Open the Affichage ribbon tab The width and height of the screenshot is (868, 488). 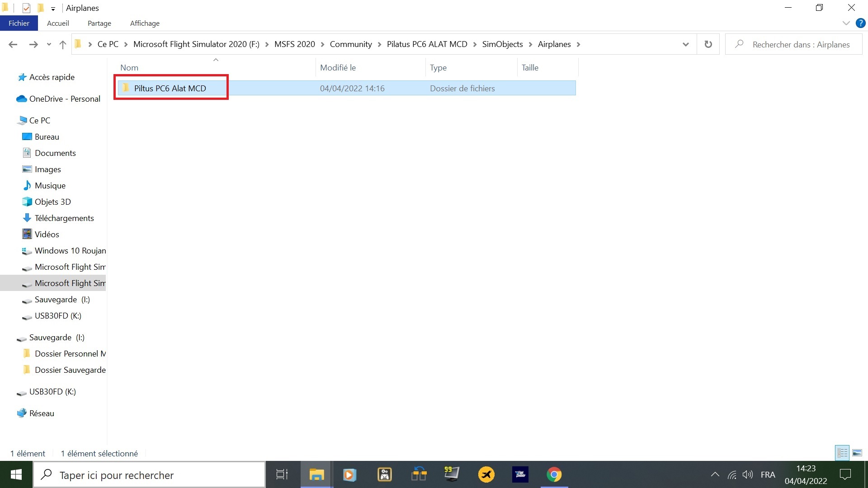[145, 23]
